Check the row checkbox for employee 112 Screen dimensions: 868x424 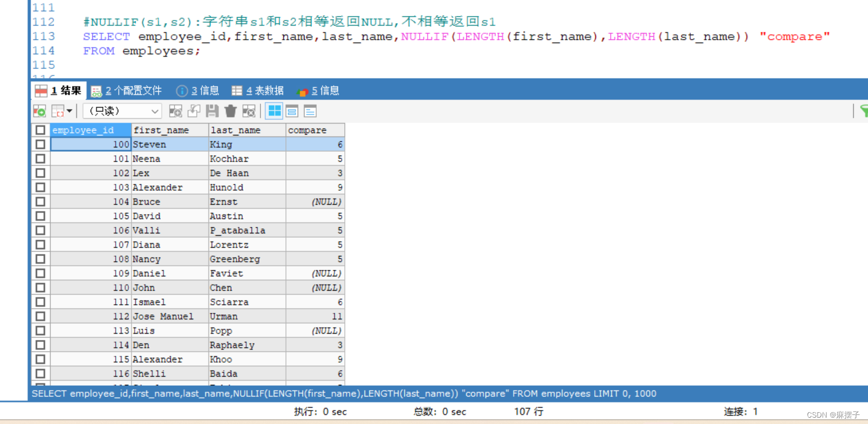pos(40,316)
